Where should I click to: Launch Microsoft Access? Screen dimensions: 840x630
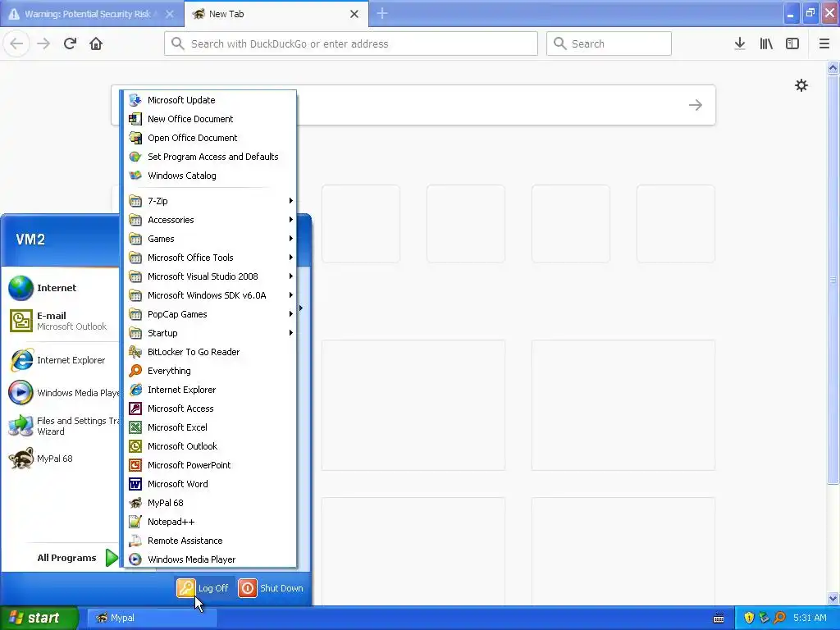point(209,409)
